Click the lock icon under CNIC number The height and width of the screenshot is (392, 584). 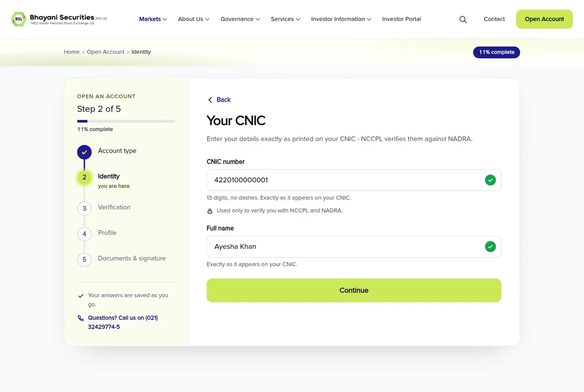click(210, 211)
